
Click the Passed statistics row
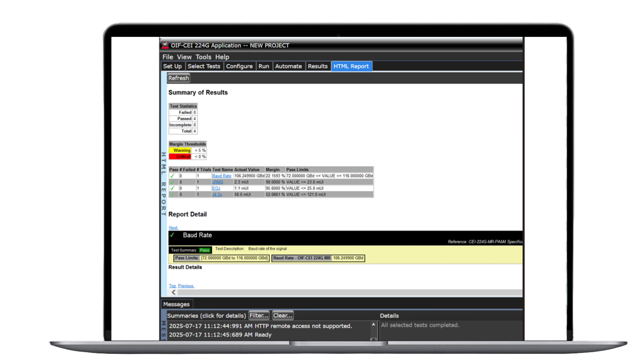coord(183,119)
